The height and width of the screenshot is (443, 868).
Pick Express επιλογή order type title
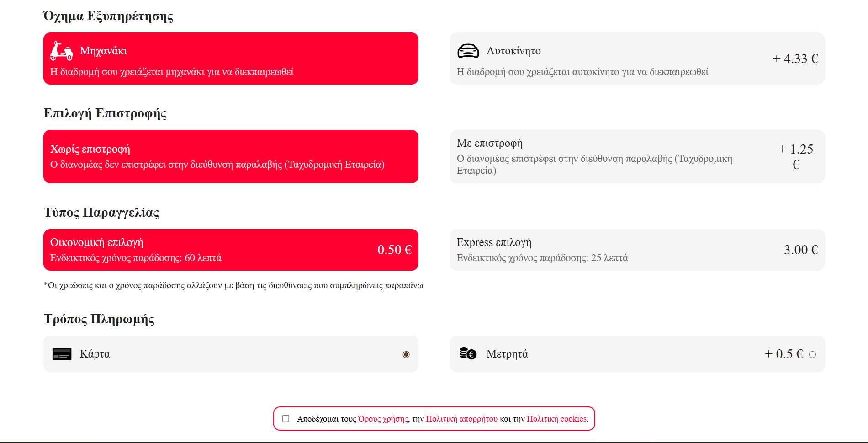tap(494, 242)
